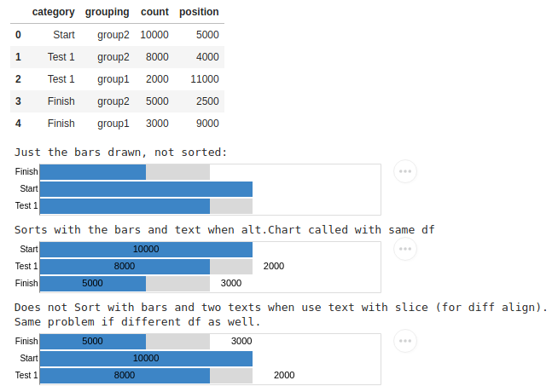Open the actions menu of the third chart
This screenshot has height=392, width=558.
(x=405, y=341)
